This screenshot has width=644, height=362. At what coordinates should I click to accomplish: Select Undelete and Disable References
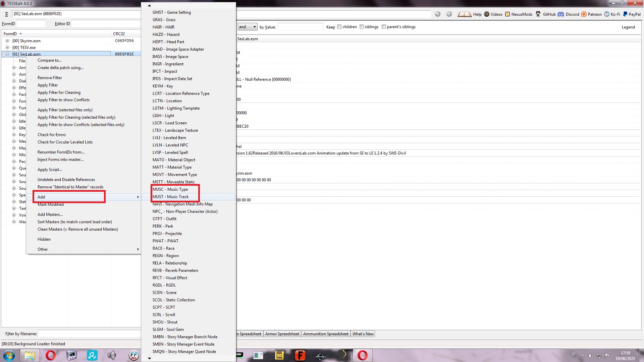[x=66, y=180]
